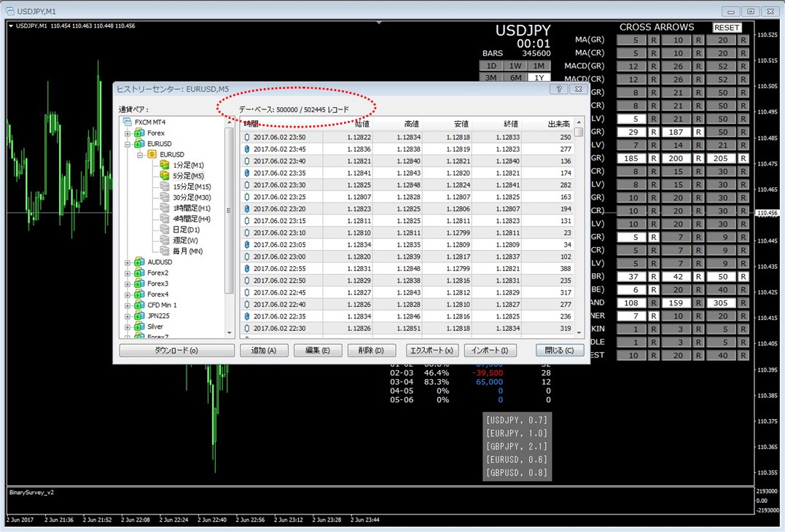Image resolution: width=785 pixels, height=532 pixels.
Task: Toggle the 1D period button on chart
Action: [491, 66]
